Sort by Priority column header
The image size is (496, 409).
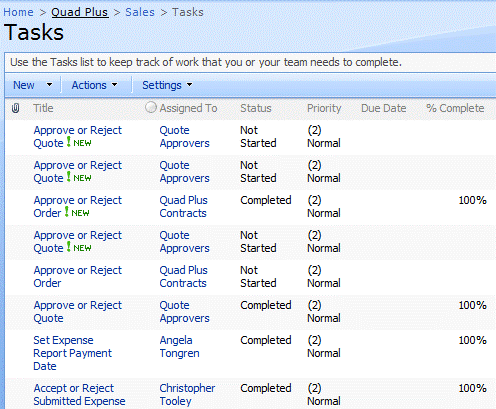[x=324, y=108]
